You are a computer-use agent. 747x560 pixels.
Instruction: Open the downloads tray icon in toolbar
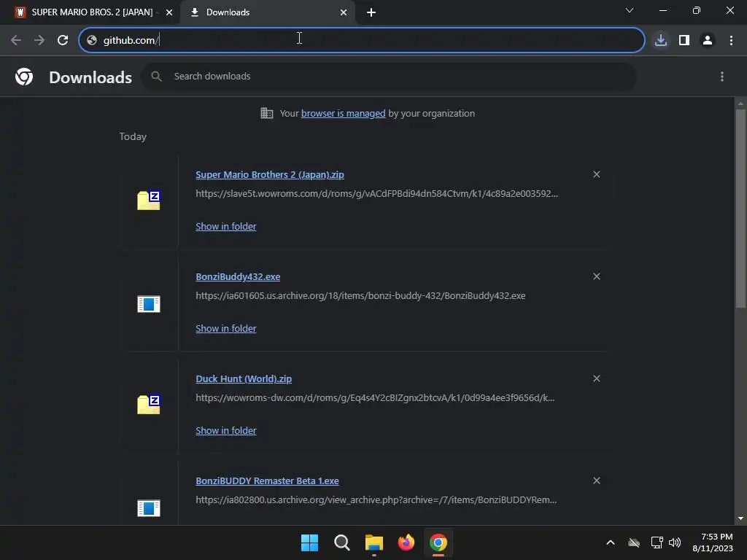point(661,40)
